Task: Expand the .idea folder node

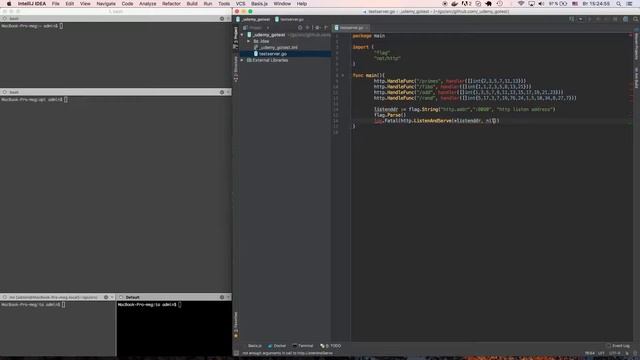Action: pos(249,41)
